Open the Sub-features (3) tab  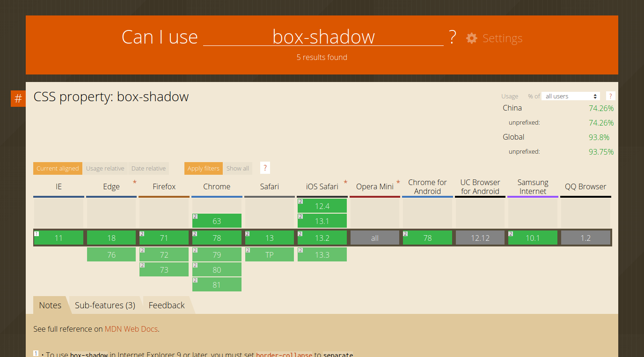(x=105, y=305)
